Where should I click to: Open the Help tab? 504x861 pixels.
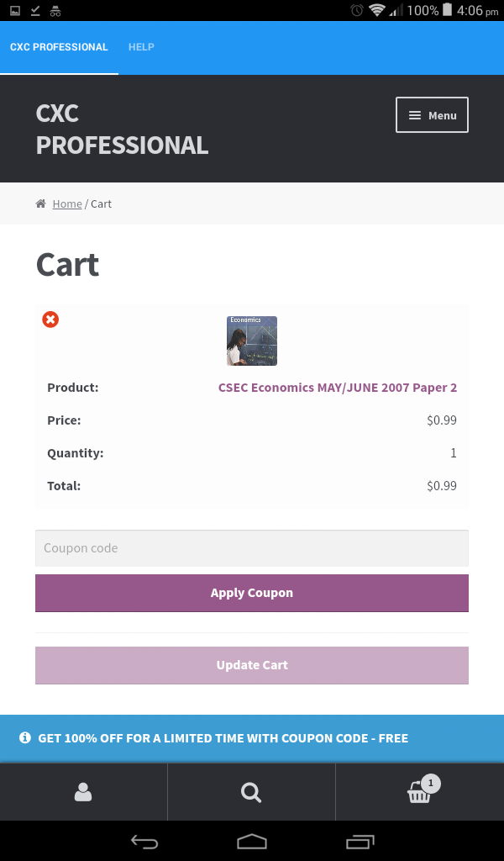pyautogui.click(x=141, y=47)
